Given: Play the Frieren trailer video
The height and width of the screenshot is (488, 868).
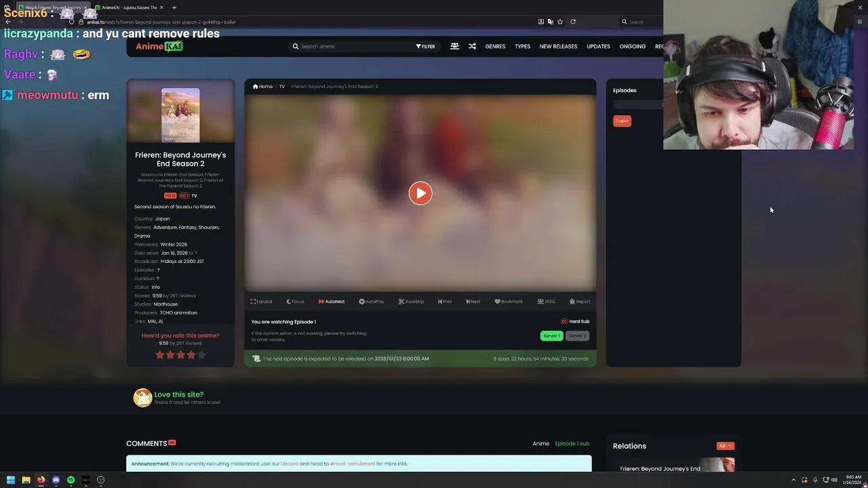Looking at the screenshot, I should [420, 193].
